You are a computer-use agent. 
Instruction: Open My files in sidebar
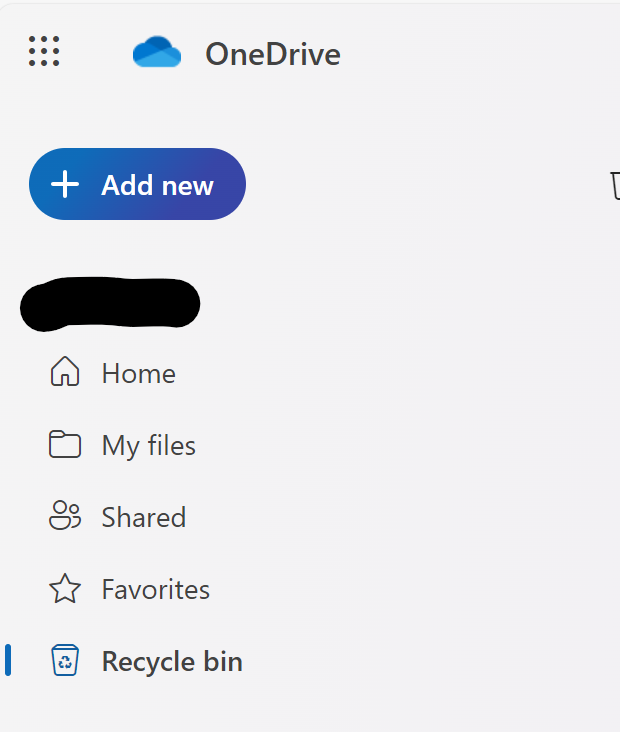click(x=122, y=445)
